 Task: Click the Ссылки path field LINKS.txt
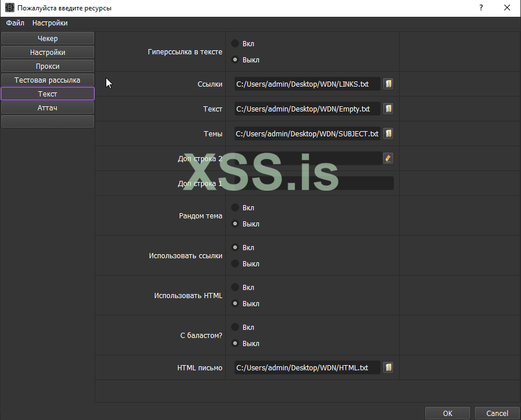pyautogui.click(x=307, y=84)
